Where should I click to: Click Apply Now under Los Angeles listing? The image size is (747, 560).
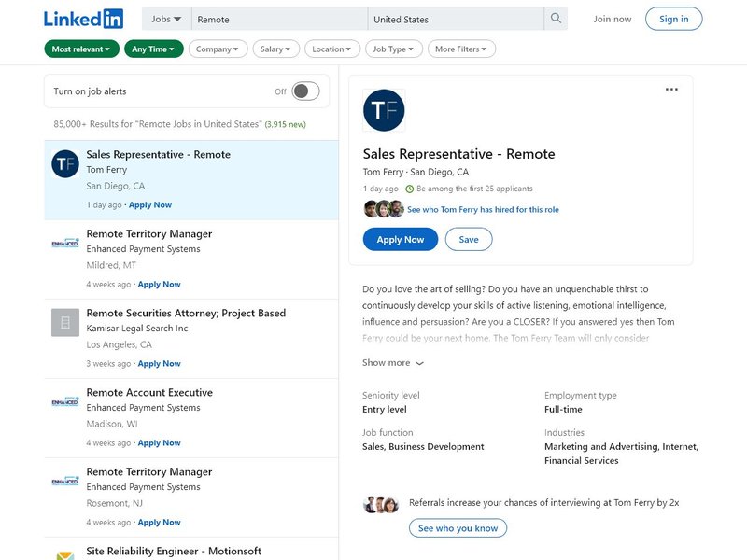point(159,363)
